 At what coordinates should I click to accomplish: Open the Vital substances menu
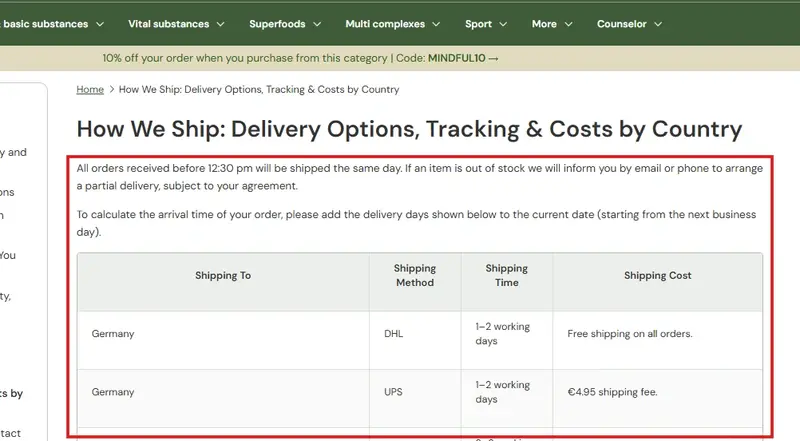point(168,24)
